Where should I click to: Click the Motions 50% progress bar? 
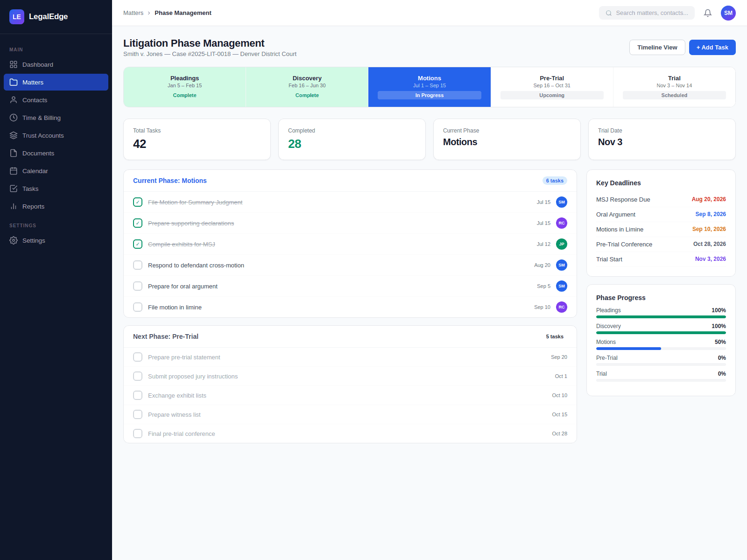click(661, 349)
